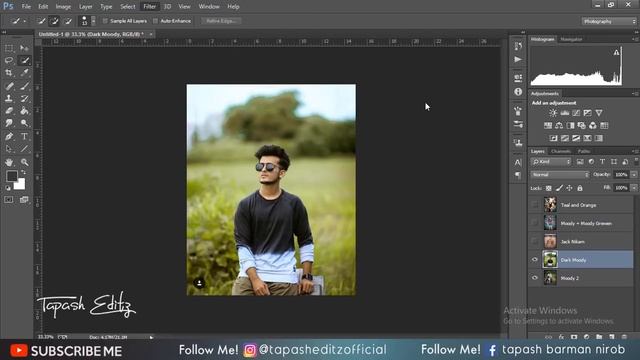Open the Opacity slider arrow
Image resolution: width=640 pixels, height=360 pixels.
click(634, 175)
